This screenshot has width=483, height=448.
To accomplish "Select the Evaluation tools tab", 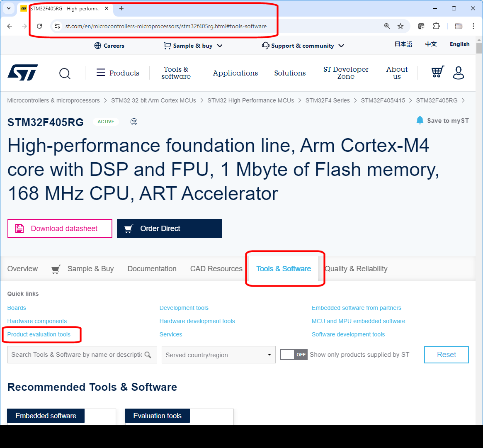I will [x=157, y=416].
